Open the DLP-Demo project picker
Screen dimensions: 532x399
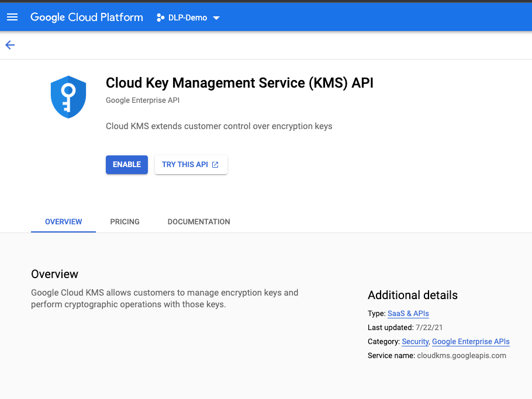(x=188, y=18)
